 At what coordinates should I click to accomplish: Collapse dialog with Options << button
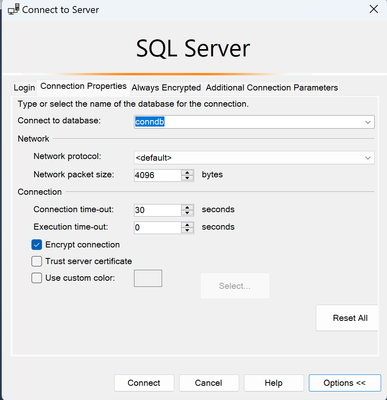click(345, 383)
